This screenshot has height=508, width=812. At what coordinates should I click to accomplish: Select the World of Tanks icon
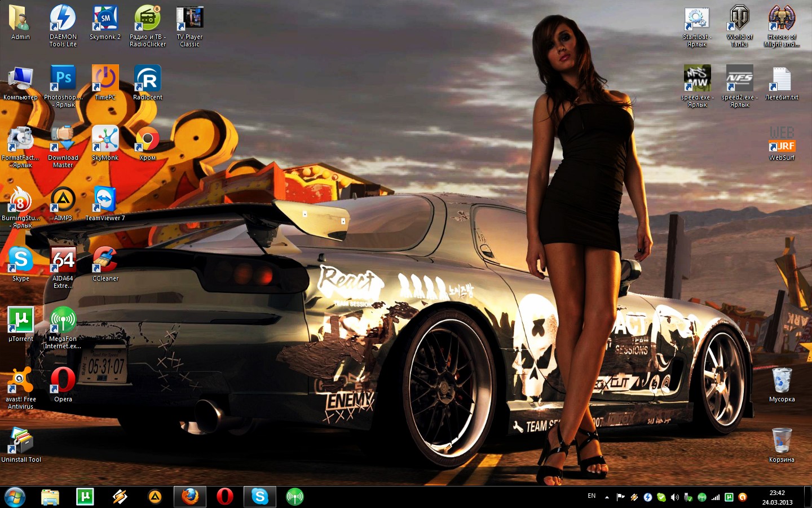[739, 26]
